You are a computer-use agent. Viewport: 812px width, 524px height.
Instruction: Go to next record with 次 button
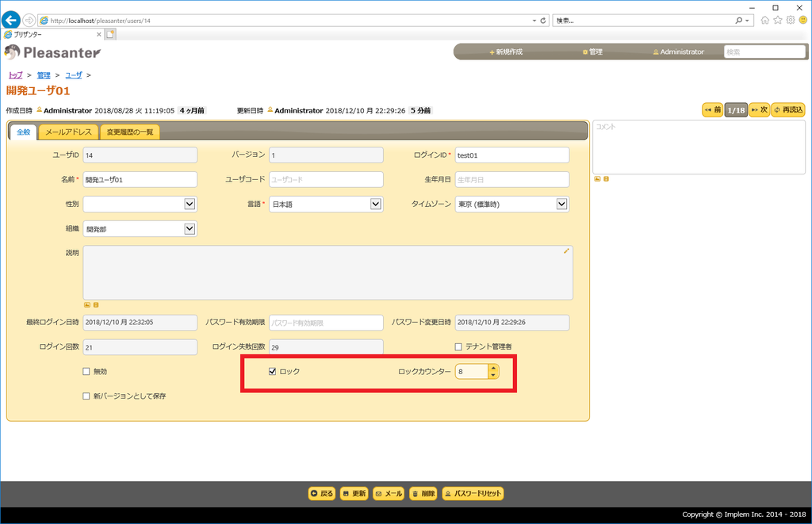[x=759, y=109]
